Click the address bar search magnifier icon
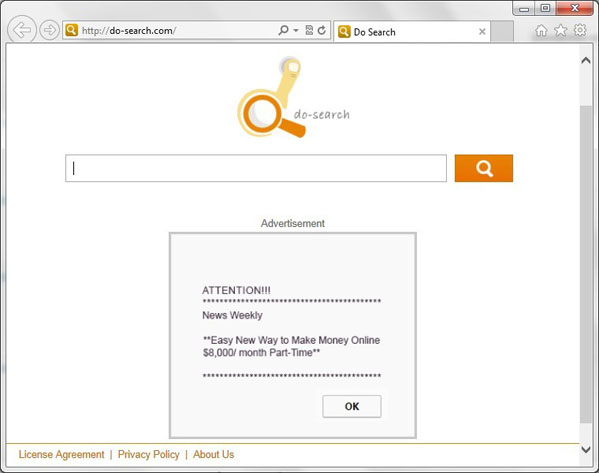This screenshot has width=599, height=473. (x=283, y=30)
